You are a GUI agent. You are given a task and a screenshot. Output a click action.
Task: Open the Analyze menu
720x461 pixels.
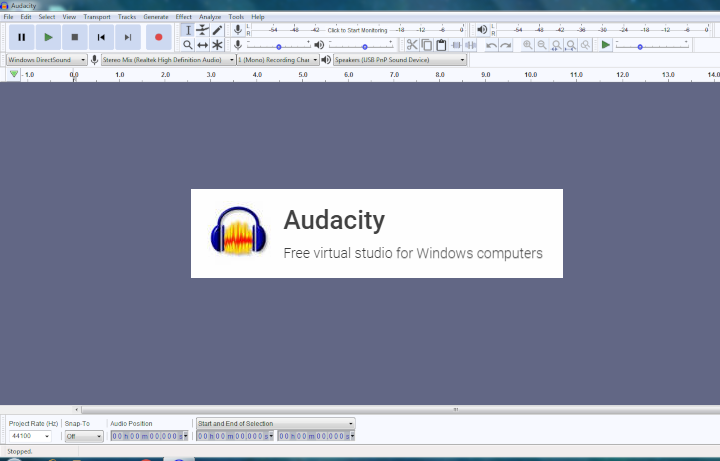(210, 17)
